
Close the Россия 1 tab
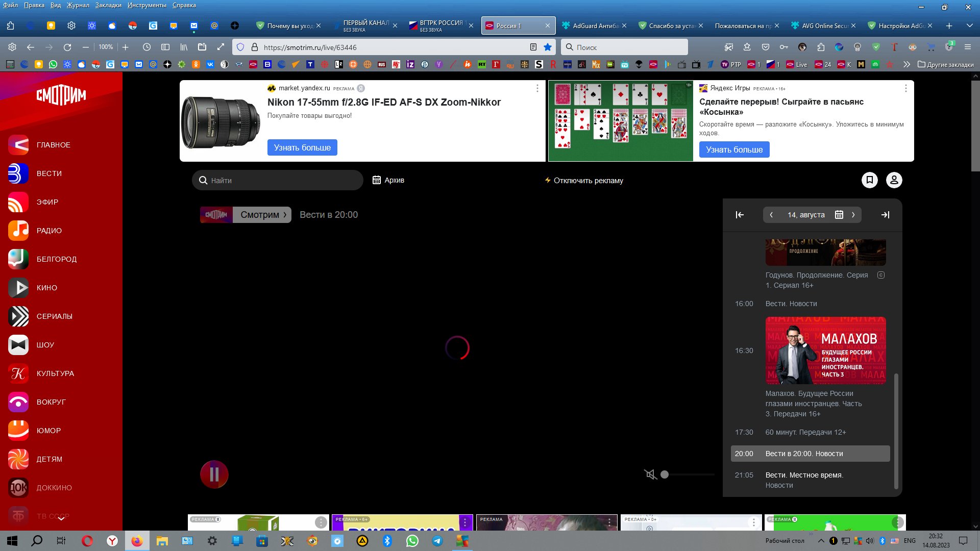[548, 26]
